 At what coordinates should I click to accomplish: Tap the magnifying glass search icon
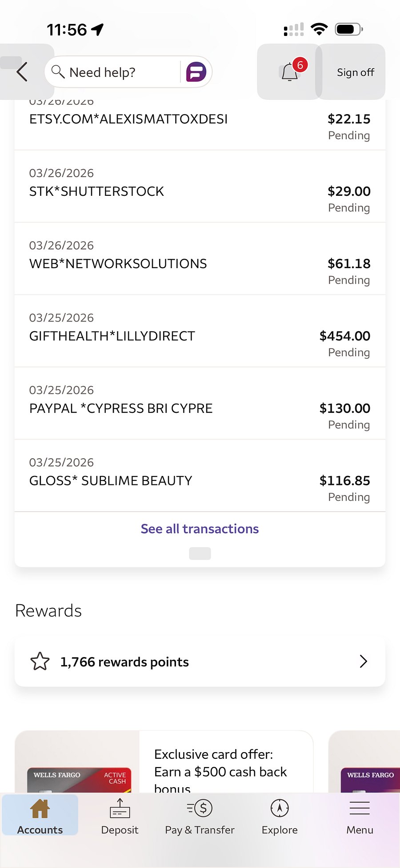tap(58, 71)
